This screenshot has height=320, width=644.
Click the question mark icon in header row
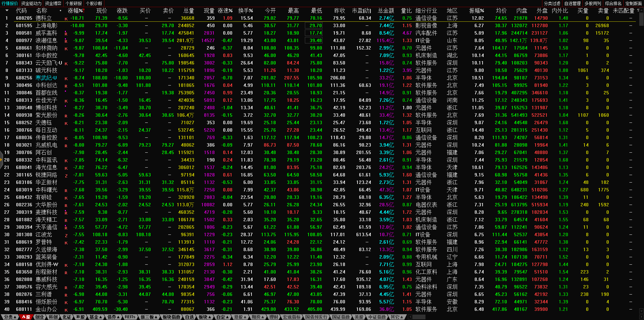[x=638, y=11]
